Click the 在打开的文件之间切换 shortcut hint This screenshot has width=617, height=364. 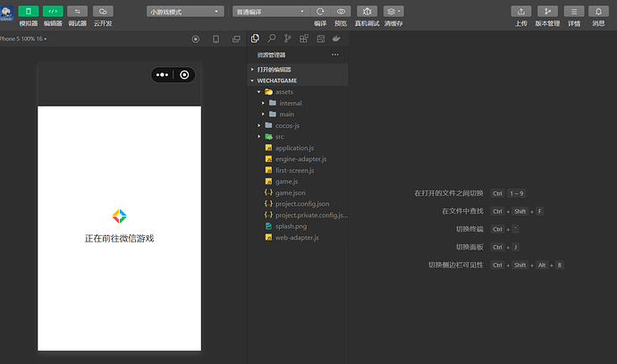pos(449,193)
